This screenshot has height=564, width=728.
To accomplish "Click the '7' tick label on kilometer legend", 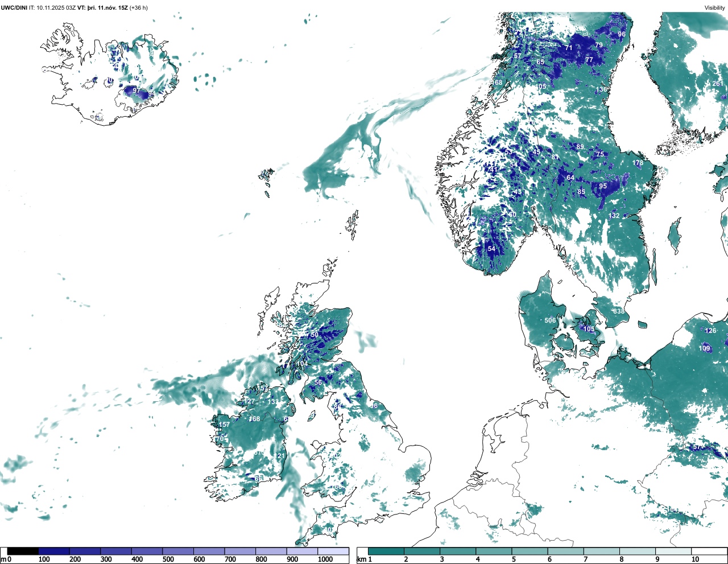I will pyautogui.click(x=585, y=559).
